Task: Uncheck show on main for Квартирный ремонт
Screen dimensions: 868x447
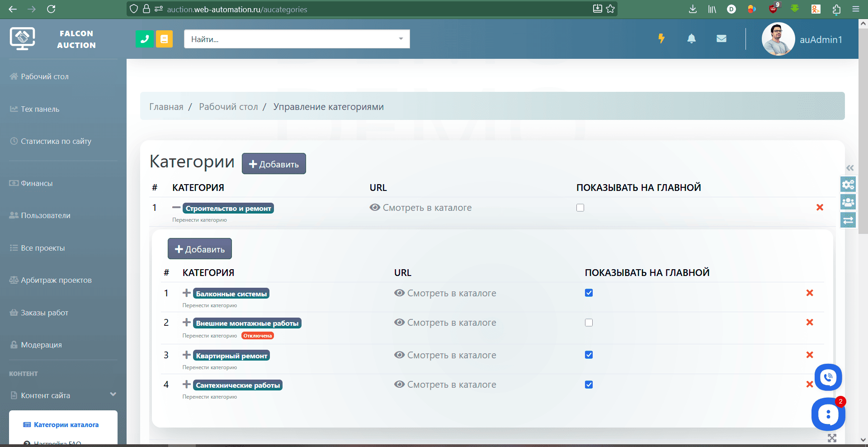Action: tap(589, 355)
